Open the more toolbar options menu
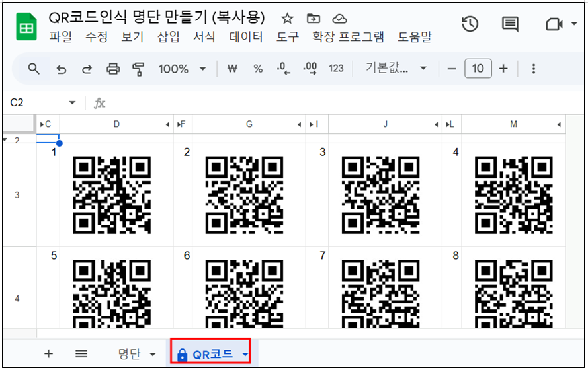The height and width of the screenshot is (370, 588). [x=534, y=69]
